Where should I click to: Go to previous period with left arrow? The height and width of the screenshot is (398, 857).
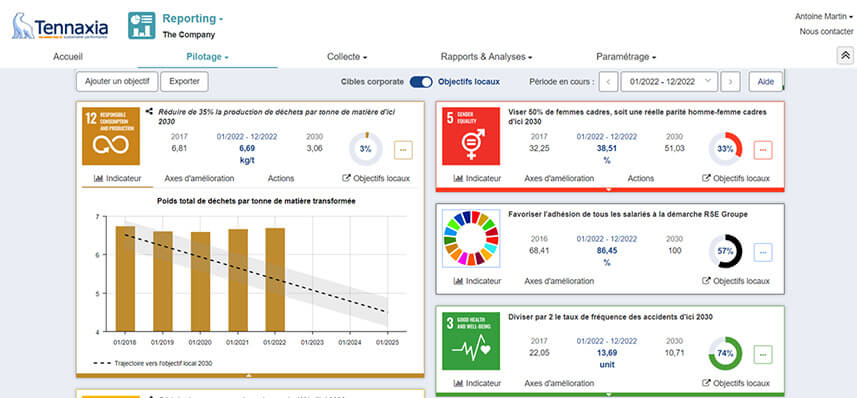tap(608, 82)
